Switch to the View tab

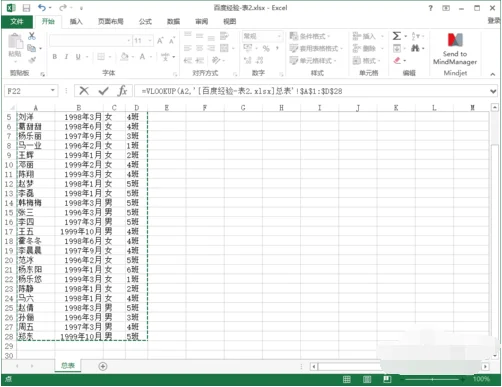230,22
